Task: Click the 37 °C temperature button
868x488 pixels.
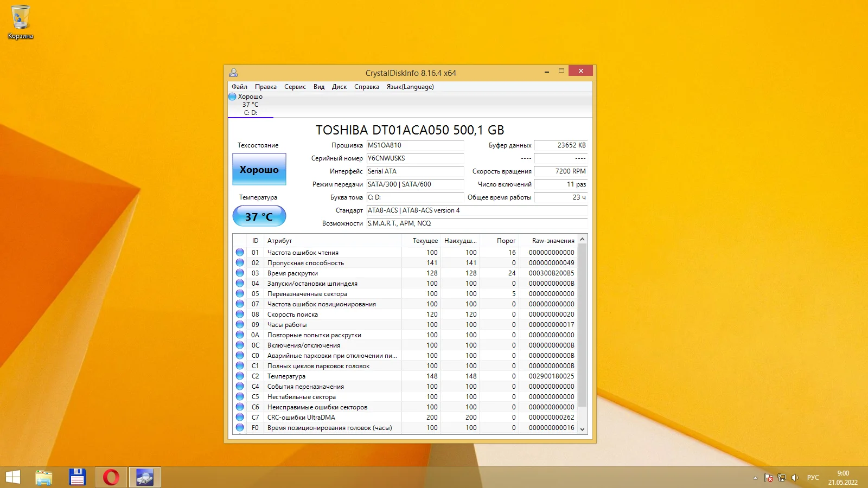Action: click(x=259, y=216)
